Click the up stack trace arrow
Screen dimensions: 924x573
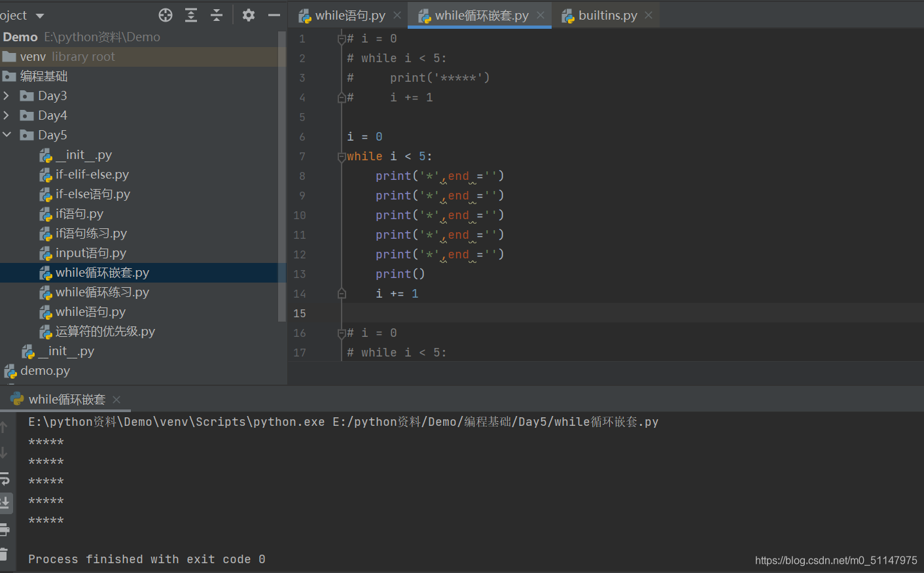(x=4, y=428)
